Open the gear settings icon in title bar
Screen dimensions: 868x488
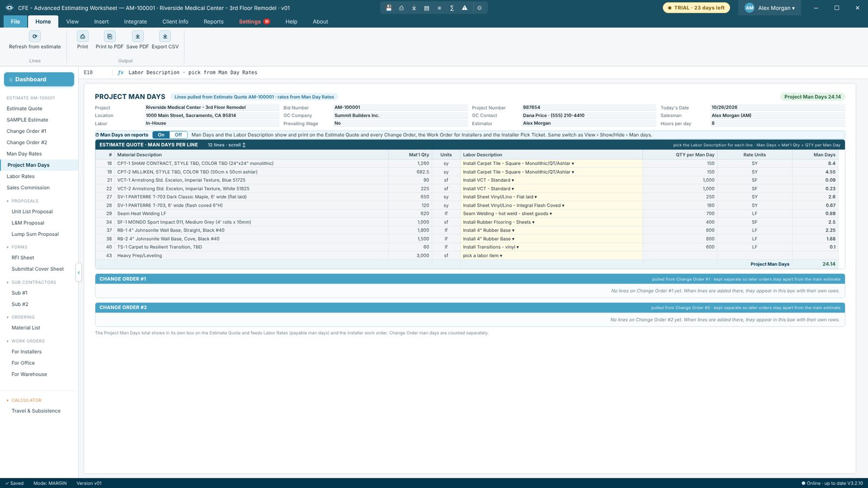pyautogui.click(x=479, y=8)
